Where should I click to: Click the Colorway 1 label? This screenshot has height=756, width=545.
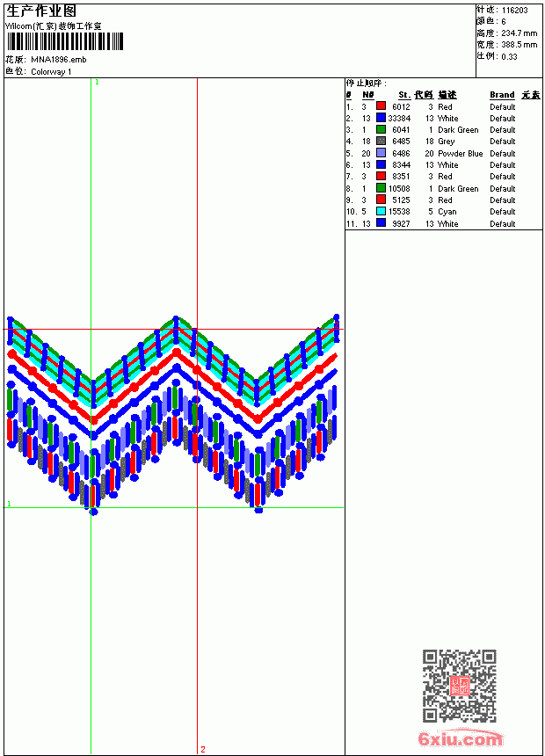pyautogui.click(x=51, y=72)
